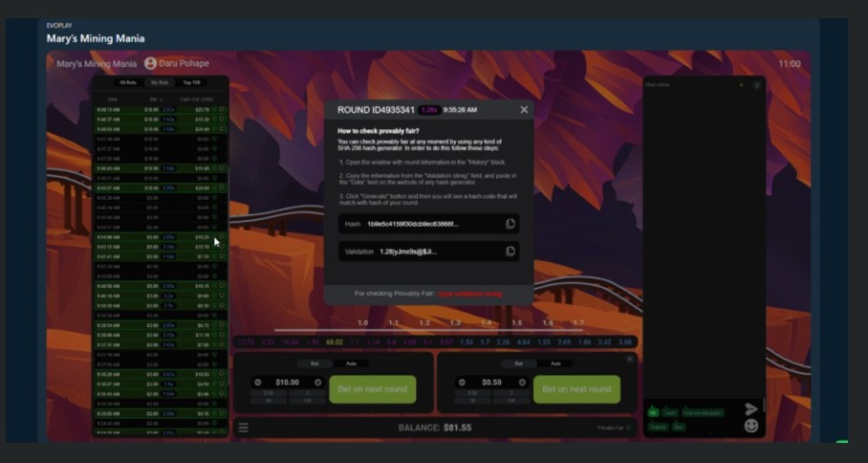
Task: Copy the Hash value via copy icon
Action: point(510,224)
